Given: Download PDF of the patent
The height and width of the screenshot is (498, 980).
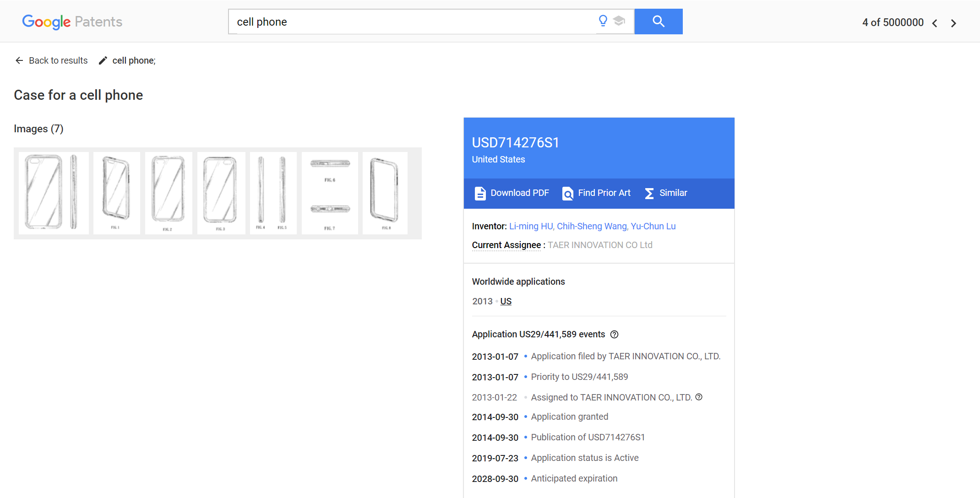Looking at the screenshot, I should [x=512, y=193].
